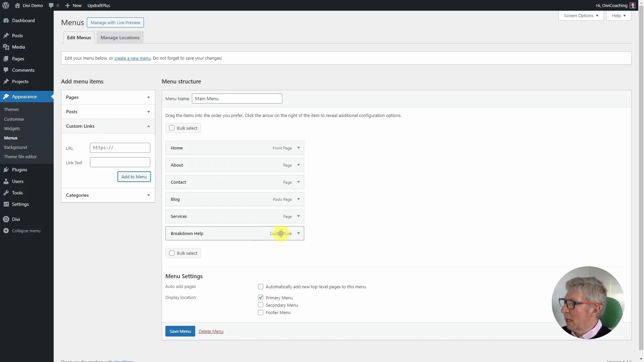Image resolution: width=644 pixels, height=362 pixels.
Task: Select the Comments sidebar icon
Action: point(6,70)
